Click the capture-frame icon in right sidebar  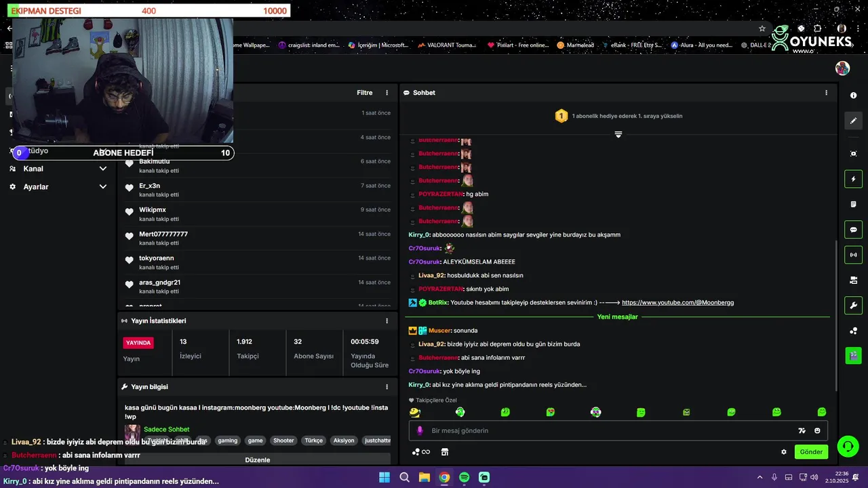pos(853,154)
